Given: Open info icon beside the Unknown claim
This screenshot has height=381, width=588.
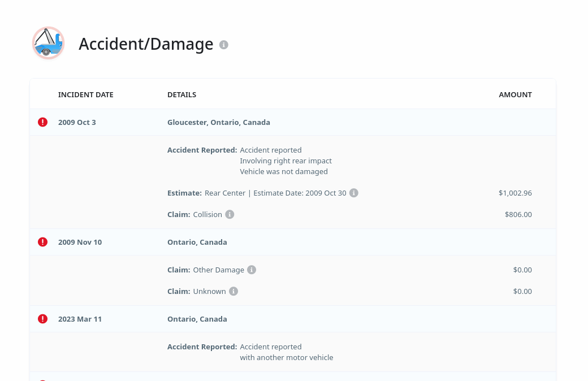Looking at the screenshot, I should 234,291.
